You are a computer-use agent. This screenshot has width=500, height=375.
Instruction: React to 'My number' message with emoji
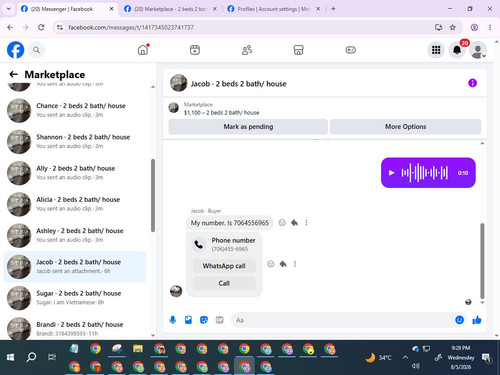click(x=282, y=223)
